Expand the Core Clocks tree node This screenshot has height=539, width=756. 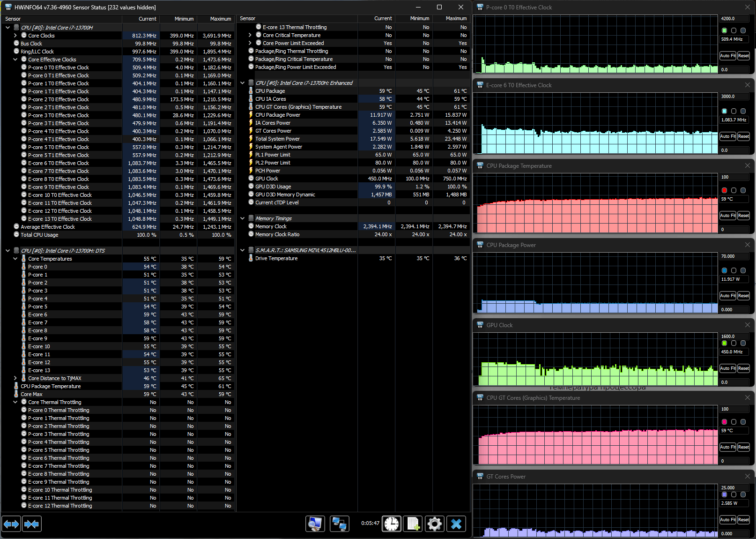tap(15, 36)
